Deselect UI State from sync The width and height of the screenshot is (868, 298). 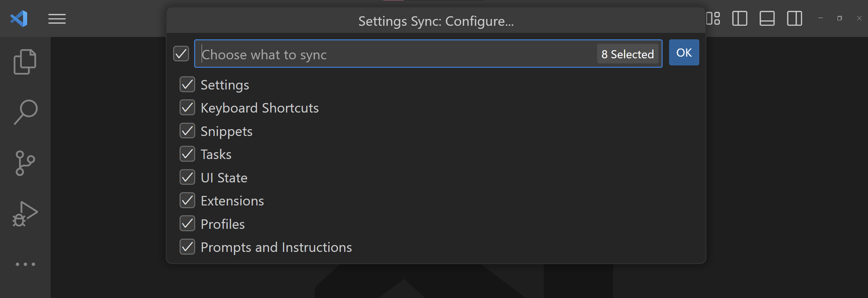pyautogui.click(x=187, y=177)
